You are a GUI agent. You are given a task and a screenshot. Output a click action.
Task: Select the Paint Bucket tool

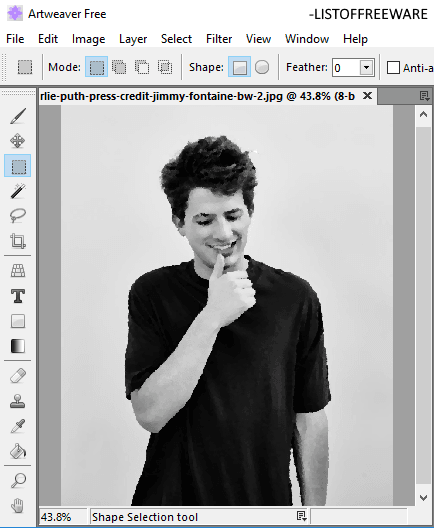[18, 451]
